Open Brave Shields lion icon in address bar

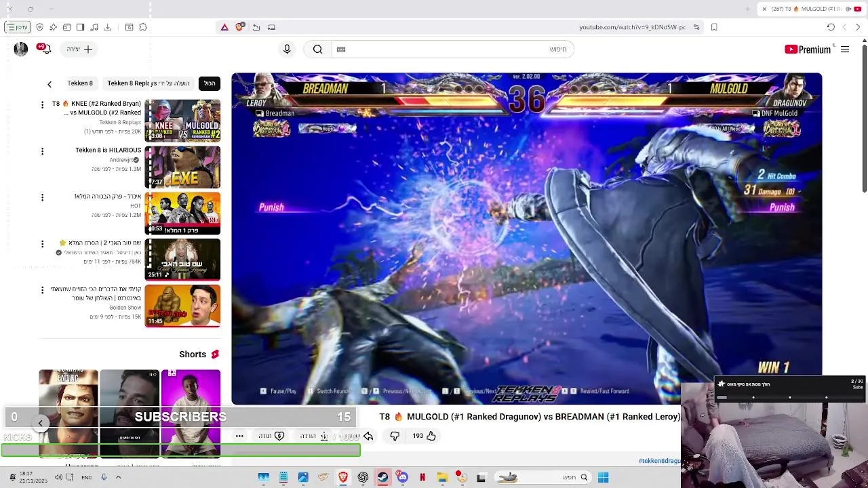point(239,27)
